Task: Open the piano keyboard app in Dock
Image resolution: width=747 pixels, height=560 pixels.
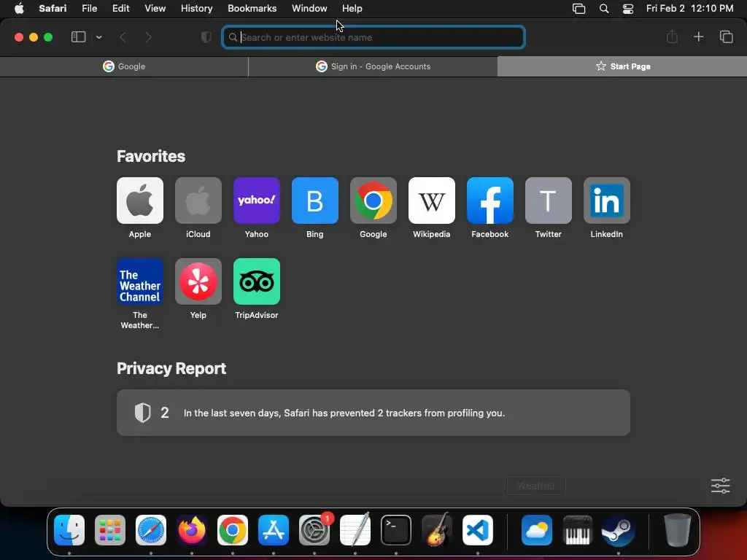Action: [x=578, y=530]
